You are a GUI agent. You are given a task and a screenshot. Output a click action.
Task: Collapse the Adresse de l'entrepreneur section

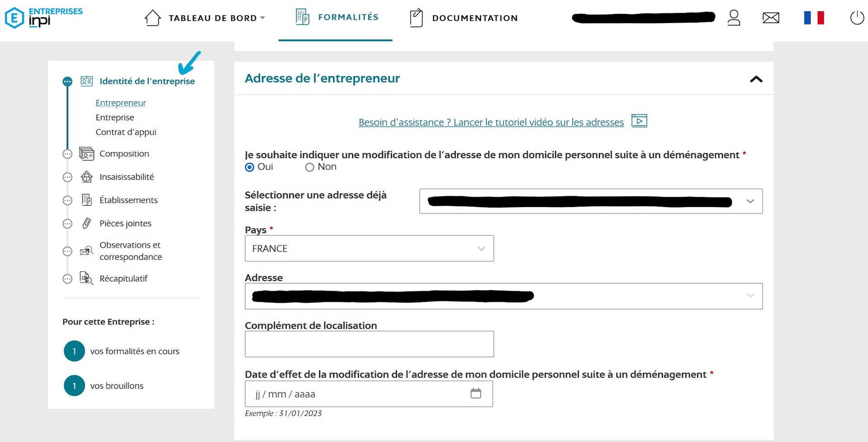[x=756, y=79]
